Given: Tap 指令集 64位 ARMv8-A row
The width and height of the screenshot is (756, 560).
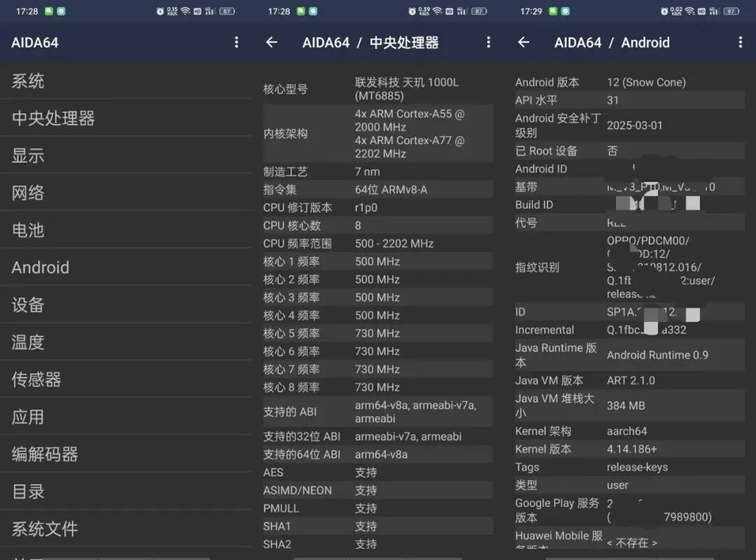Looking at the screenshot, I should pyautogui.click(x=378, y=190).
